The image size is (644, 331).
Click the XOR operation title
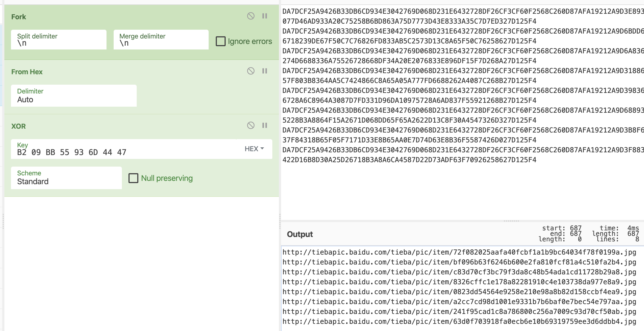click(18, 126)
